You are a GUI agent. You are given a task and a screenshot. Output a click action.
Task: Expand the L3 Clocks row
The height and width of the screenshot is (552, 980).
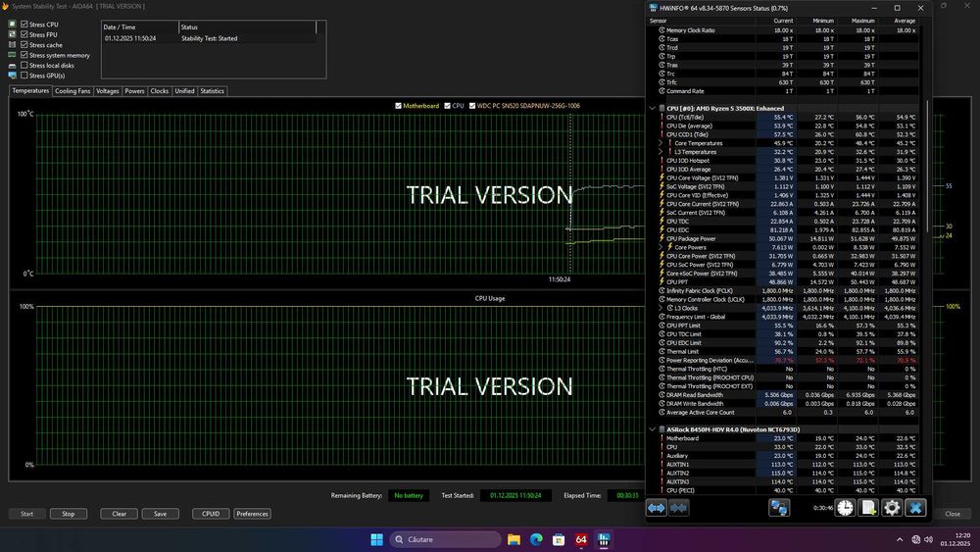pos(661,308)
